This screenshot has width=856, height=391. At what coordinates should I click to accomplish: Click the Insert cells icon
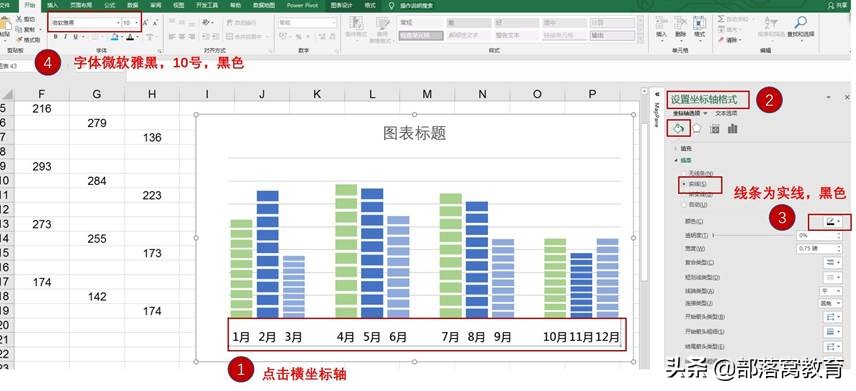coord(662,23)
